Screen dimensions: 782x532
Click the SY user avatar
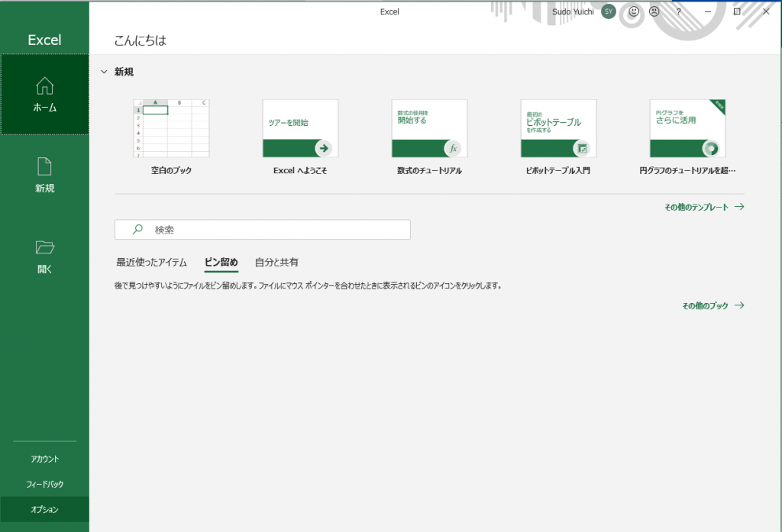pos(609,11)
